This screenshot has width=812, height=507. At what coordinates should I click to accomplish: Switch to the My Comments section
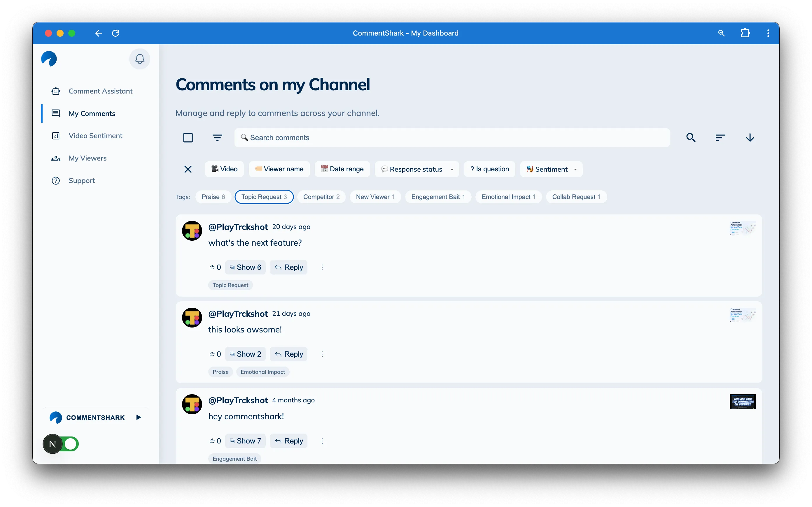point(92,113)
